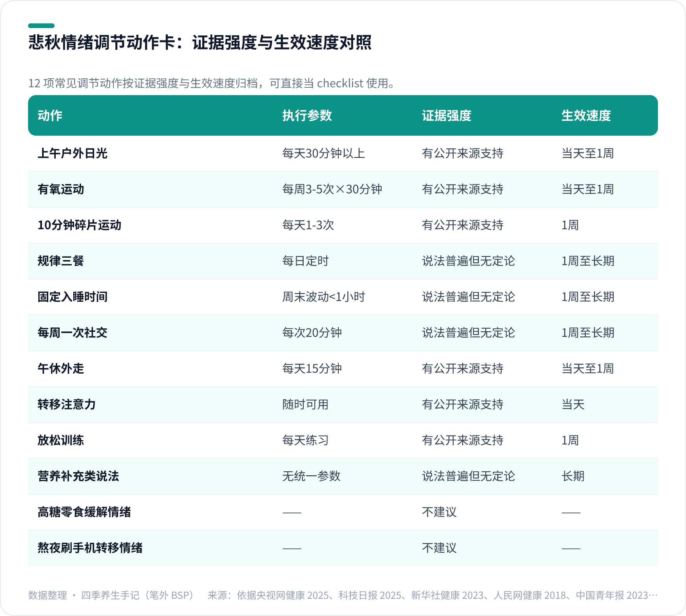The height and width of the screenshot is (616, 686).
Task: Select the 放松训练 row label
Action: pos(61,440)
